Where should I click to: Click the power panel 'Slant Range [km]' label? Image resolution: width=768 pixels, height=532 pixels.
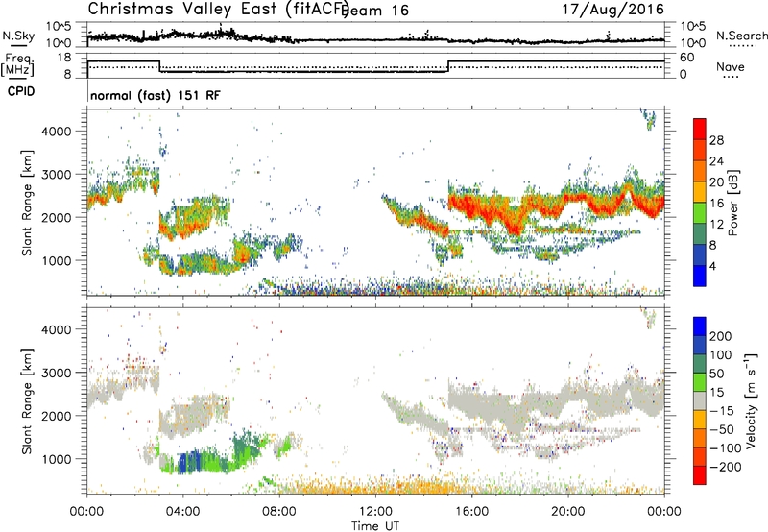coord(27,203)
